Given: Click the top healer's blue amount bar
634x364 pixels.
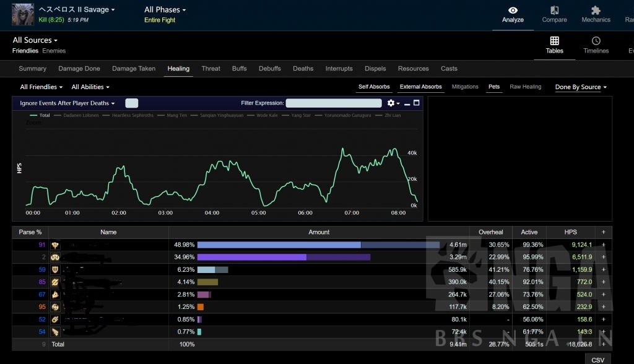Looking at the screenshot, I should tap(279, 245).
